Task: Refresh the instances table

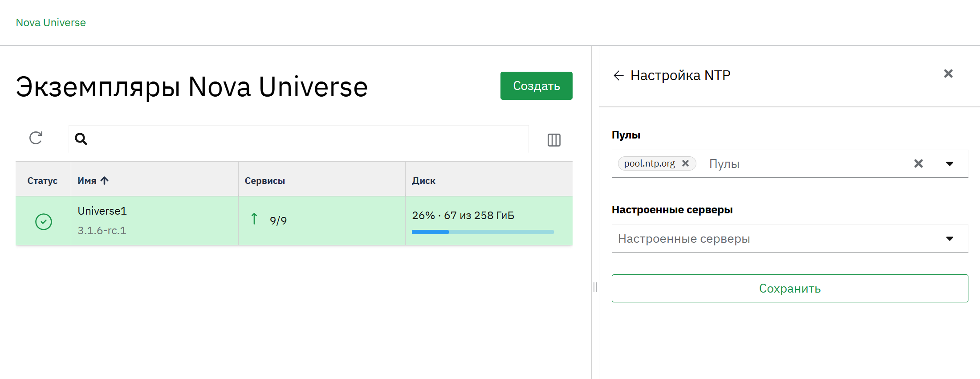Action: pyautogui.click(x=36, y=138)
